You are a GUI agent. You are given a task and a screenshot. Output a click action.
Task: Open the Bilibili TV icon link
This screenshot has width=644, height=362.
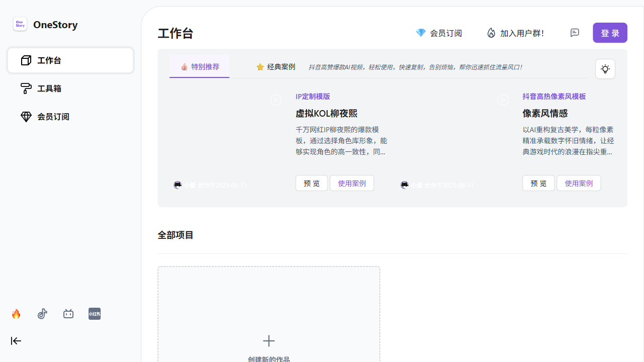coord(68,314)
